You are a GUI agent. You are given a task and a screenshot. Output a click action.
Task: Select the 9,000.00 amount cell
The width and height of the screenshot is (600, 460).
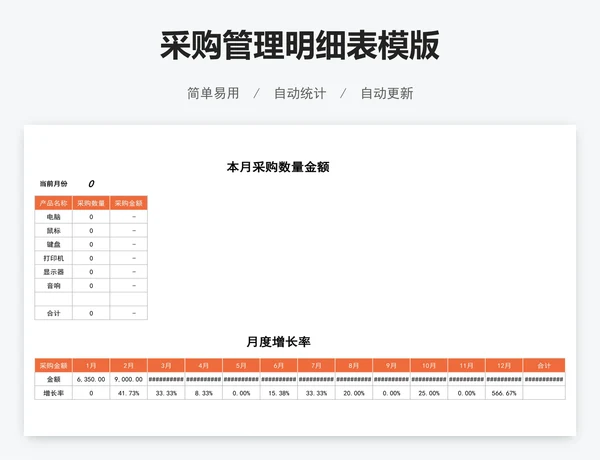tap(129, 379)
